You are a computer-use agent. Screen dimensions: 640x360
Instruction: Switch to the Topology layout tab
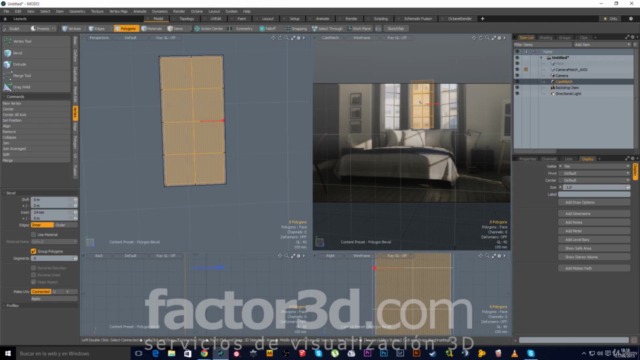point(187,19)
